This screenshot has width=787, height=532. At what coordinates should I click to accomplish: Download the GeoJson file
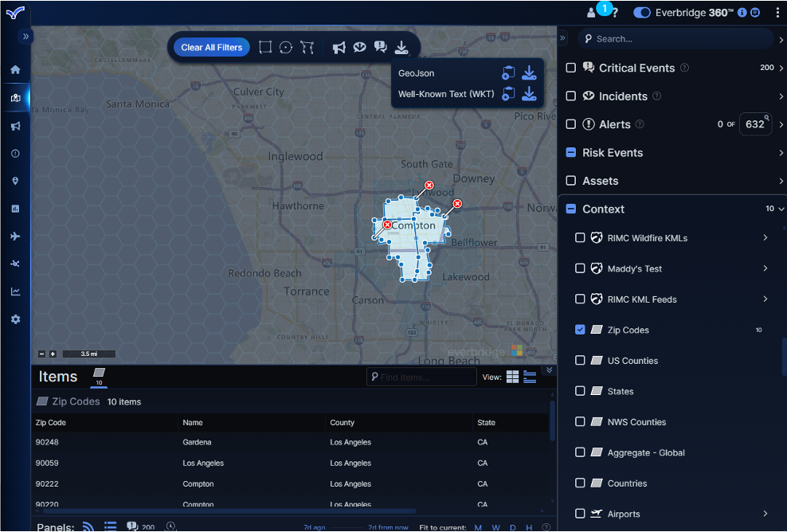pyautogui.click(x=529, y=73)
